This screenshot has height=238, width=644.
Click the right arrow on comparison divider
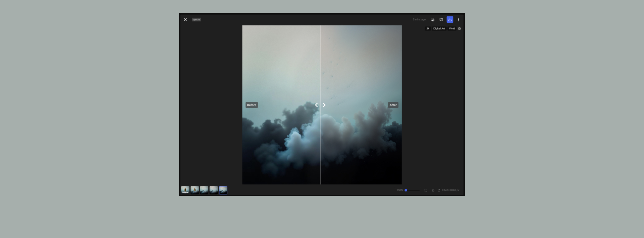[324, 105]
